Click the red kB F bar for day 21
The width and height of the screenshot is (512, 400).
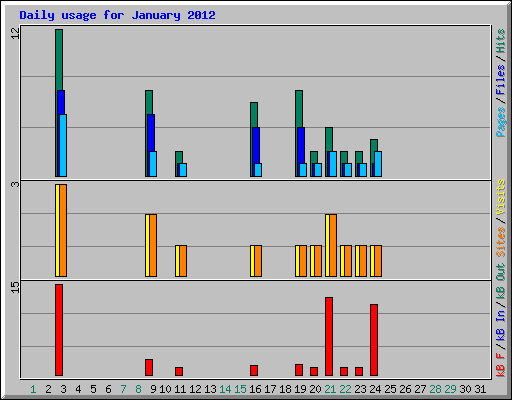pyautogui.click(x=329, y=336)
